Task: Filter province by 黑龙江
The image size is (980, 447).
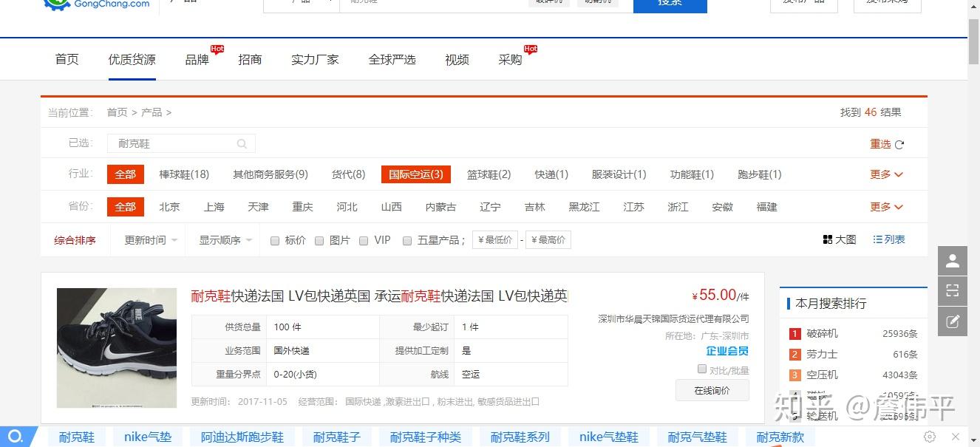Action: tap(584, 207)
